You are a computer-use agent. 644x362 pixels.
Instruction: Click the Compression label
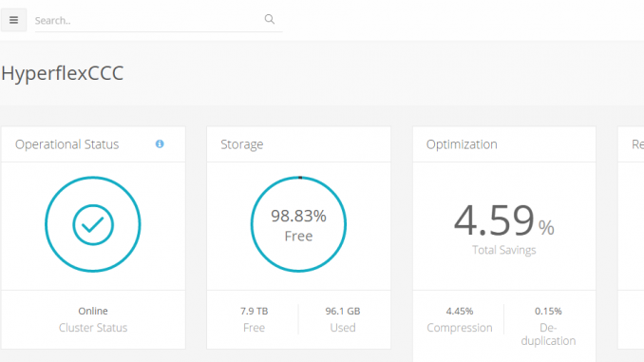tap(460, 328)
